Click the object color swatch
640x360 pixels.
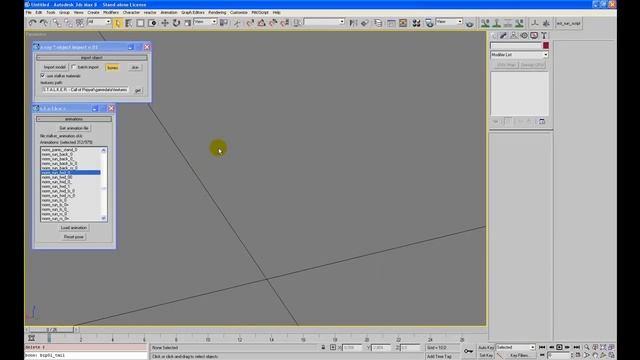(x=546, y=45)
